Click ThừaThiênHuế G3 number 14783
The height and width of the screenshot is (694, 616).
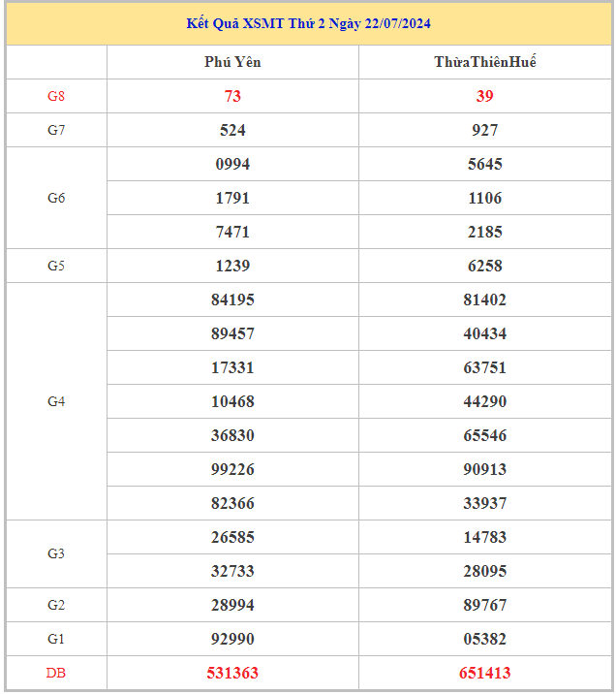point(484,537)
